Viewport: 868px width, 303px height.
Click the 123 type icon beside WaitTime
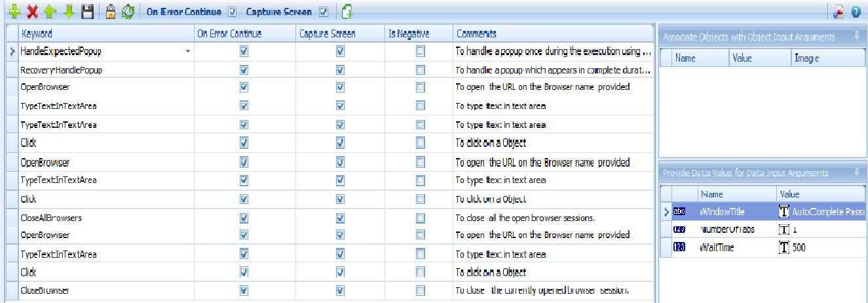(x=680, y=247)
